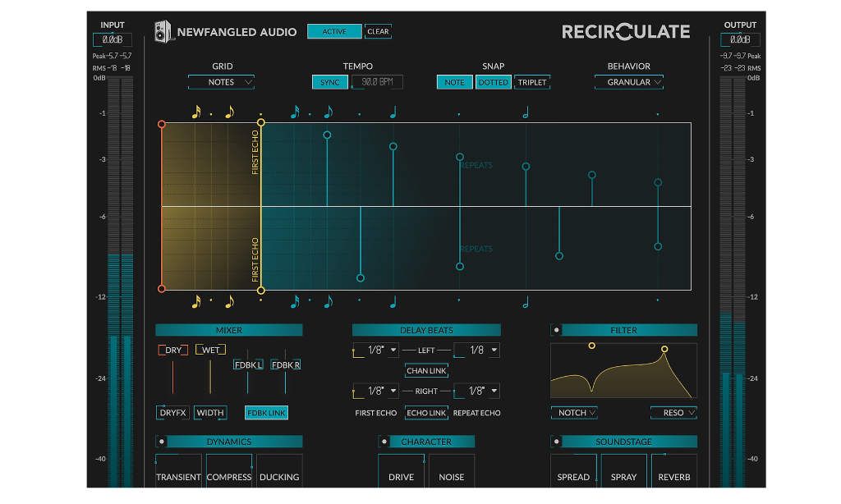This screenshot has width=841, height=504.
Task: Click the yellow eighth note below the grid
Action: coord(230,301)
